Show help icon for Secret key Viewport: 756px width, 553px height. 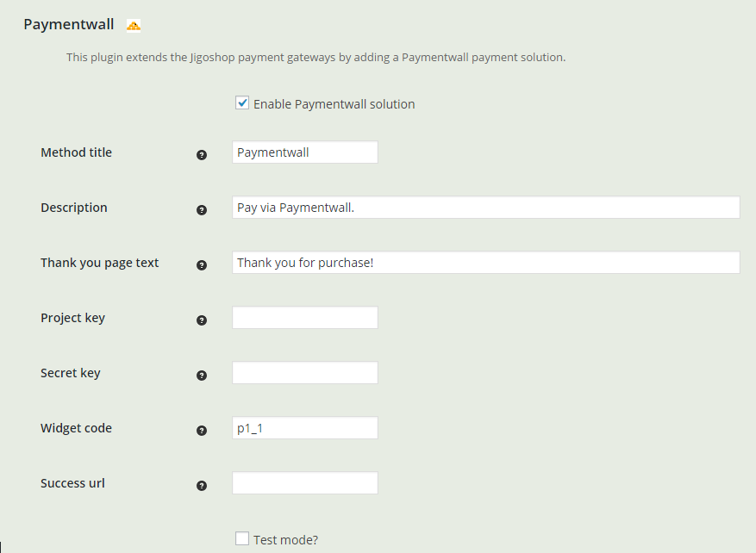(202, 376)
